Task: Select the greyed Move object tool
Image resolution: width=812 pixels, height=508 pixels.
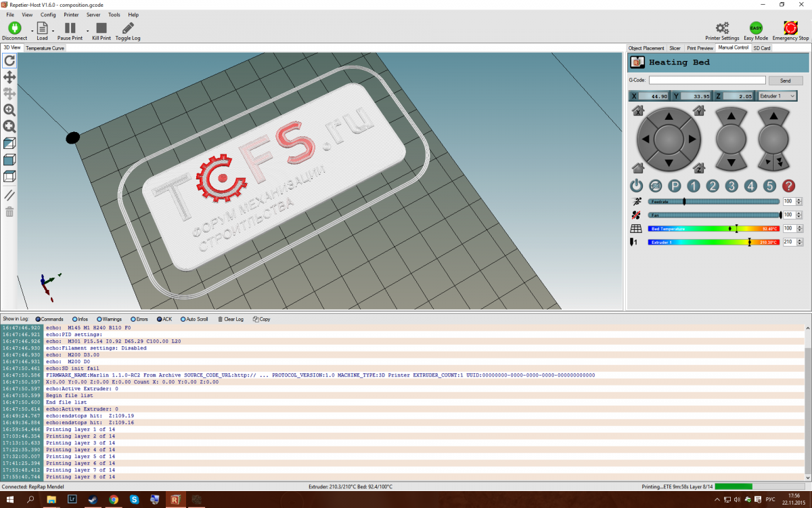Action: pos(9,93)
